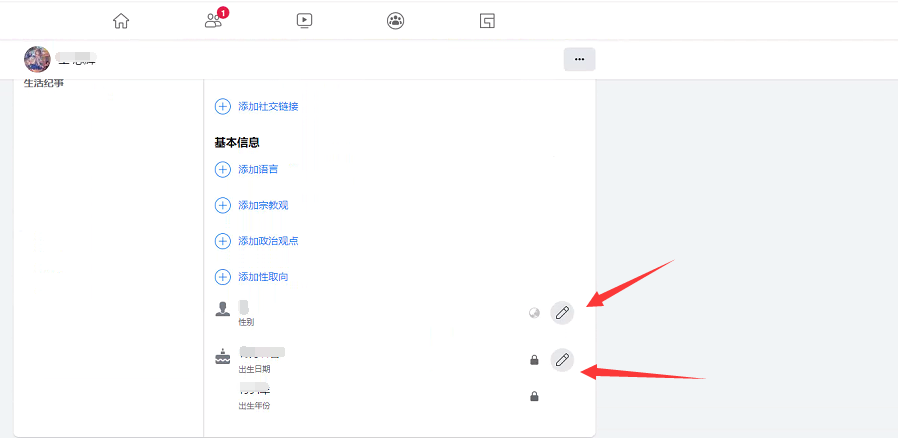Click the birthday cake icon
Viewport: 898px width, 438px height.
pos(222,357)
